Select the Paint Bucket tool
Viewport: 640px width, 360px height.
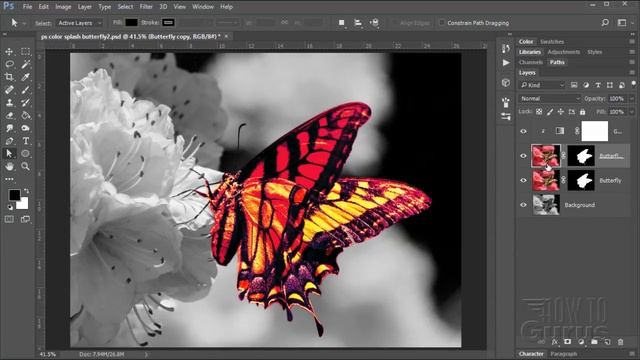pos(25,116)
